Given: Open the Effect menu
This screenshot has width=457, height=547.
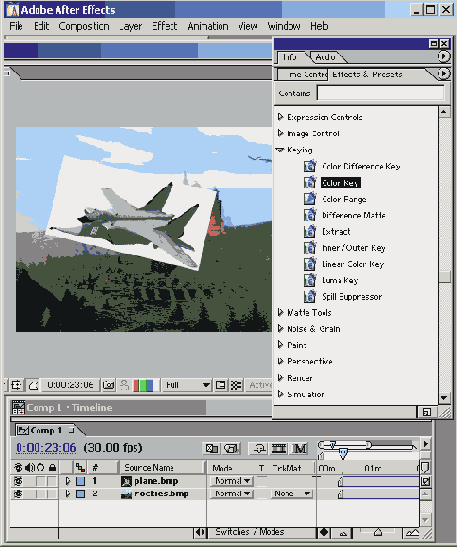Looking at the screenshot, I should (x=164, y=26).
